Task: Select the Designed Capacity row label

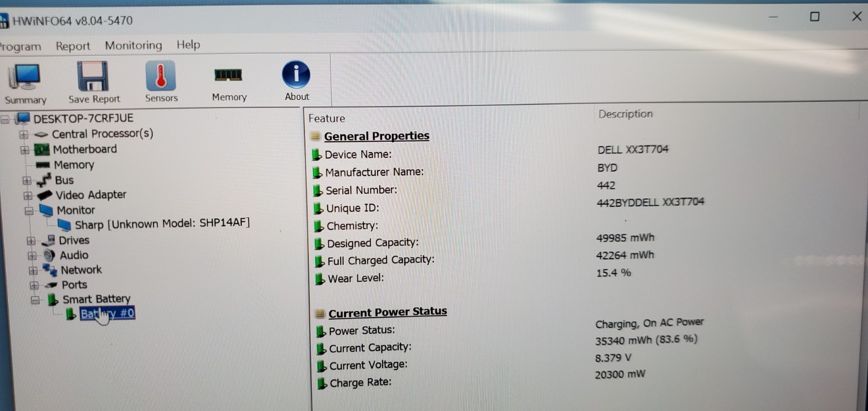Action: [x=373, y=243]
